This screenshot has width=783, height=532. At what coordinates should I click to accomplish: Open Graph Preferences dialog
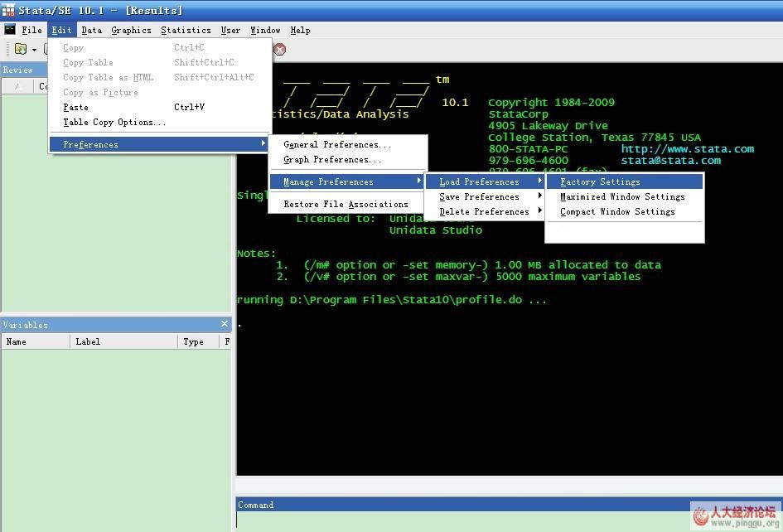332,160
